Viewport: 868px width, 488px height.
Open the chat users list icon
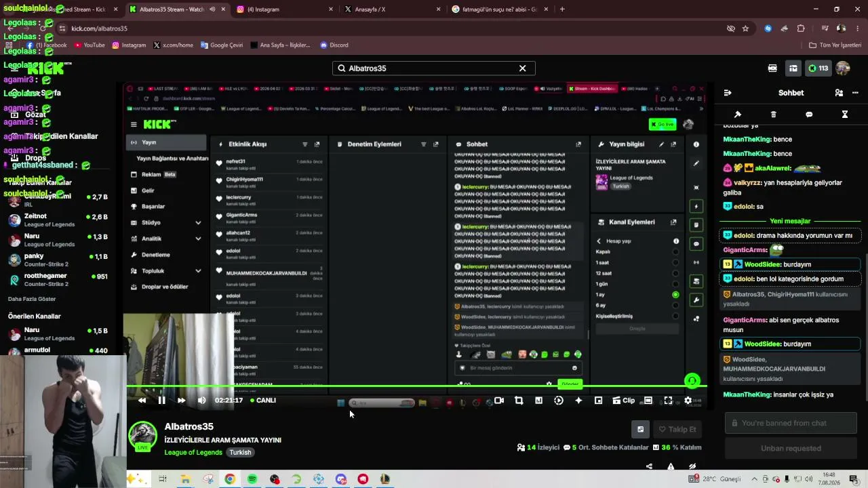(839, 93)
